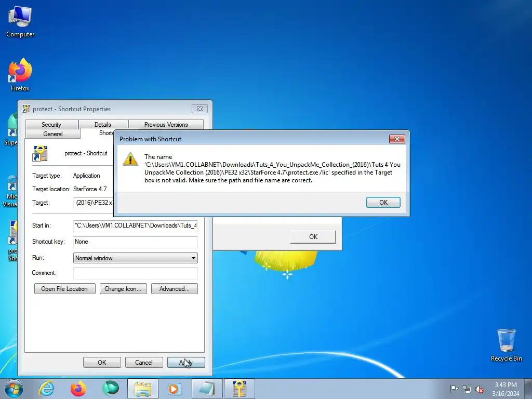Viewport: 532px width, 399px height.
Task: Switch to the Security tab
Action: [51, 125]
